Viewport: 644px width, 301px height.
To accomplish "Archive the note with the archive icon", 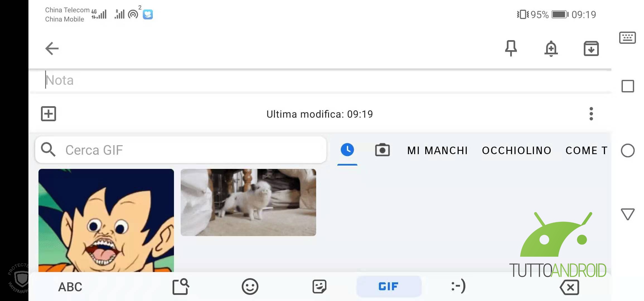I will click(x=591, y=48).
